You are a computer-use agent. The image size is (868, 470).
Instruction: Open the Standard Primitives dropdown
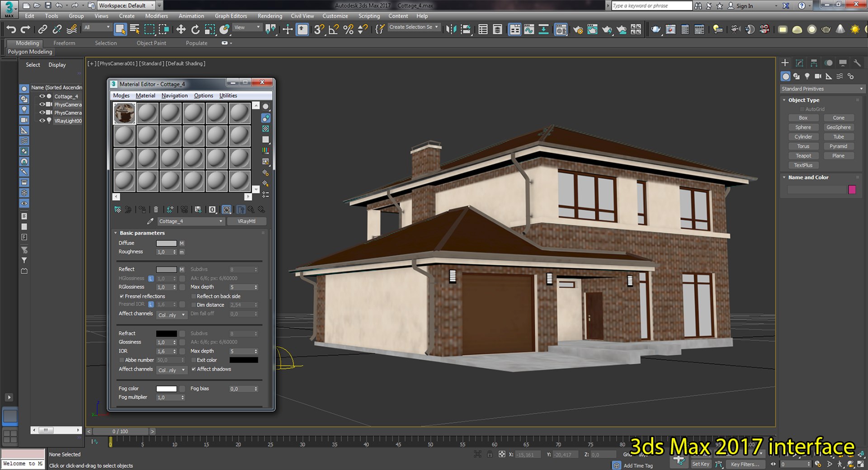tap(822, 89)
